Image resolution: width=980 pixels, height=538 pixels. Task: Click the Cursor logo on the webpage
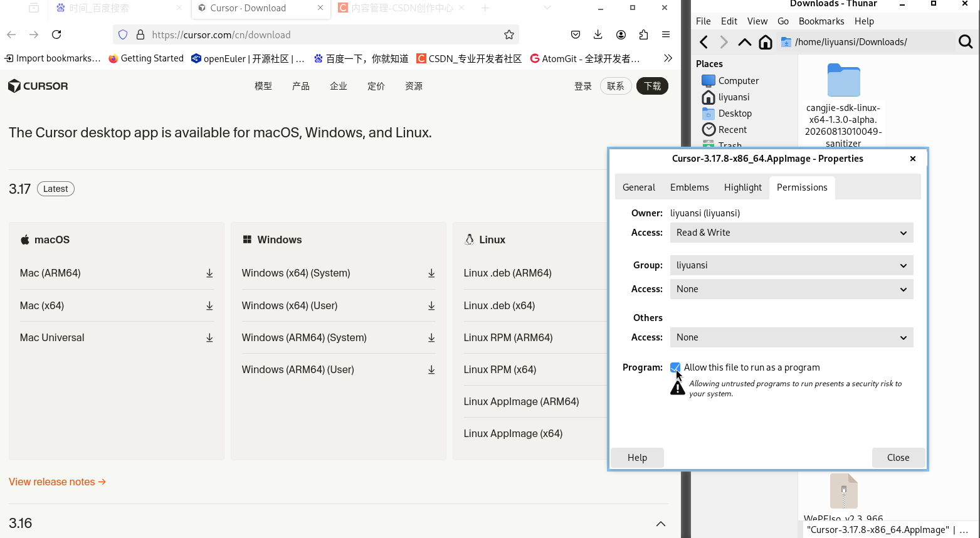pos(38,86)
